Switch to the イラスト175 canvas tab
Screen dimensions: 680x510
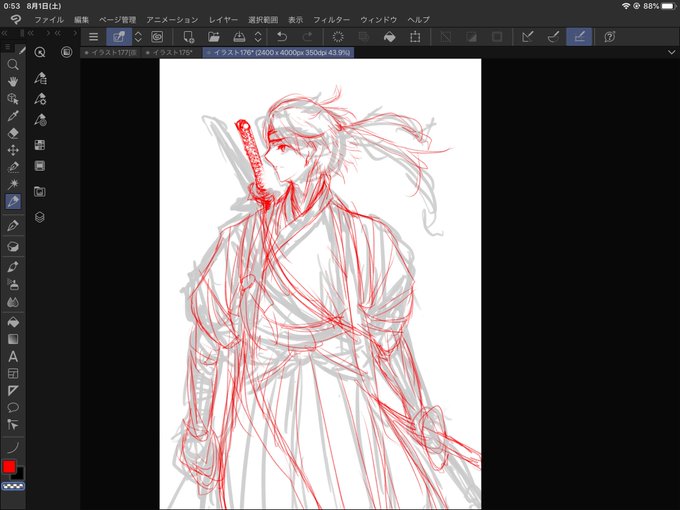pyautogui.click(x=172, y=52)
